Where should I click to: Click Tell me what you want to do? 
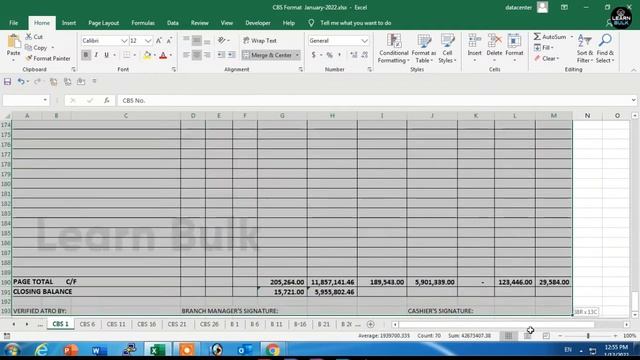pos(356,23)
